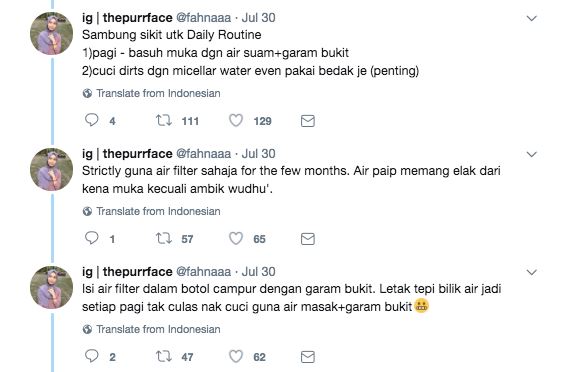
Task: Reply to the Daily Routine tweet
Action: pos(91,120)
